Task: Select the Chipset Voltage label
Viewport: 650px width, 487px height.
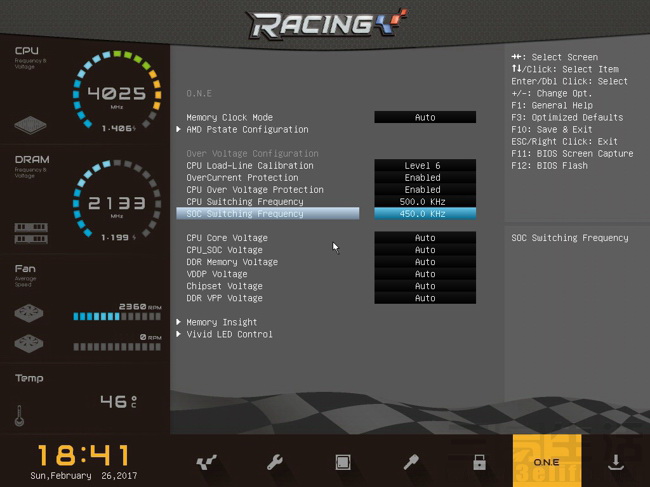Action: click(224, 286)
